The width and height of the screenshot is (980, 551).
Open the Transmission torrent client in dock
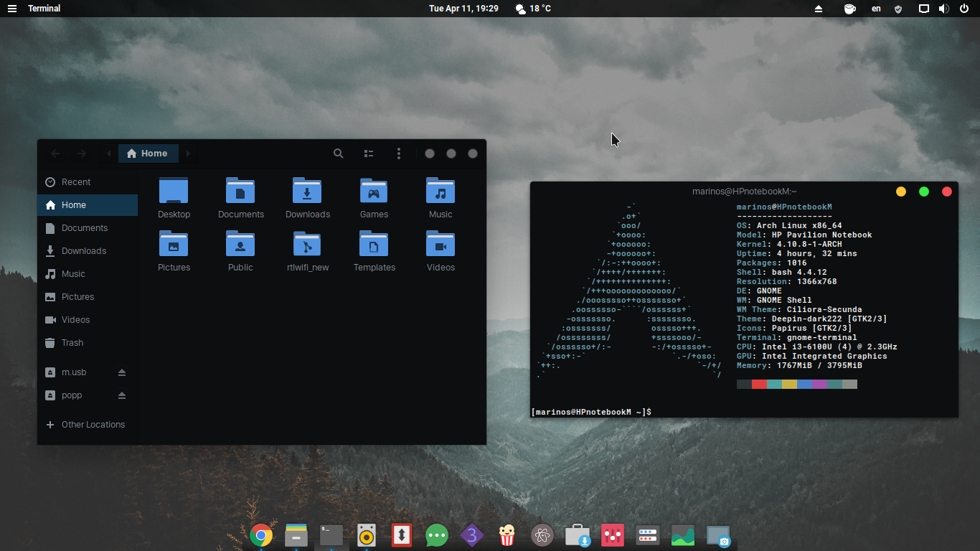point(402,535)
